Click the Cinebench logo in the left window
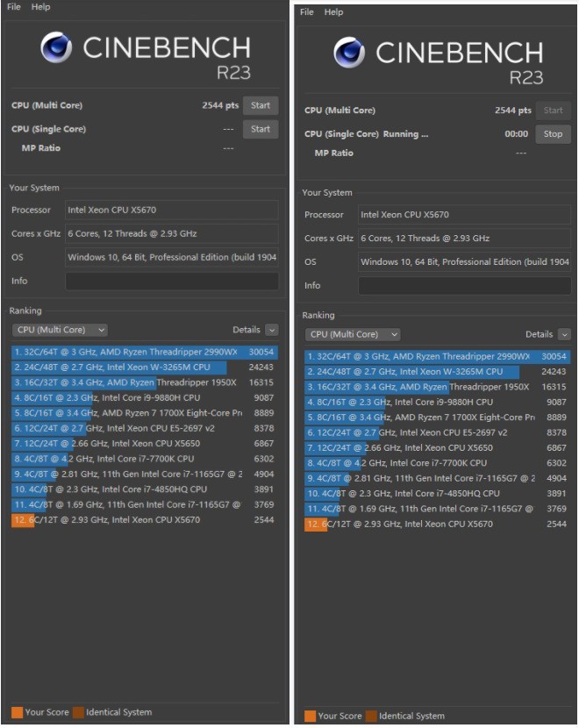The image size is (579, 728). [x=56, y=47]
